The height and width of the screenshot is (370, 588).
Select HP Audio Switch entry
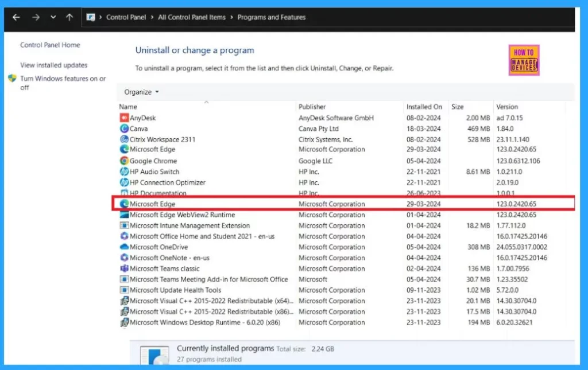tap(154, 172)
